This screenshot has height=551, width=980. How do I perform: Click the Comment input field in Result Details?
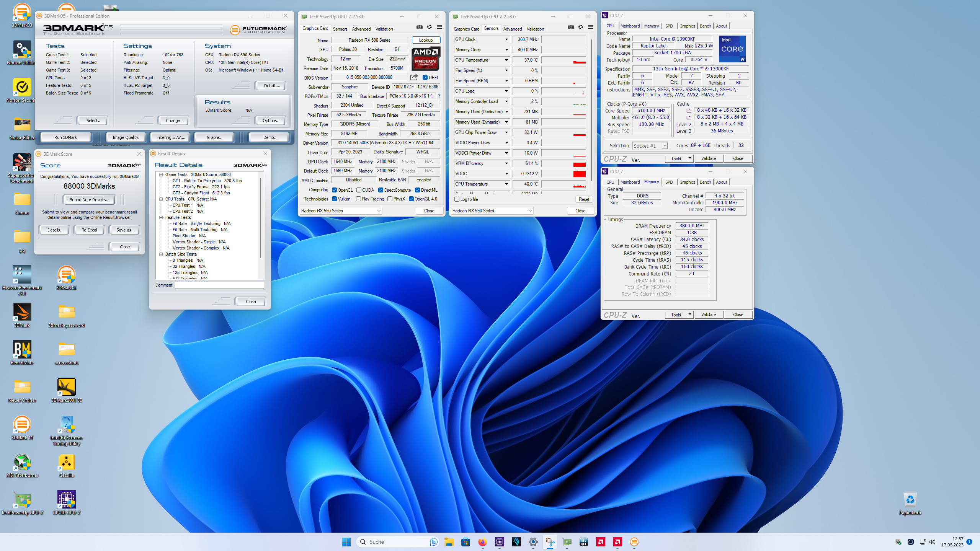219,285
